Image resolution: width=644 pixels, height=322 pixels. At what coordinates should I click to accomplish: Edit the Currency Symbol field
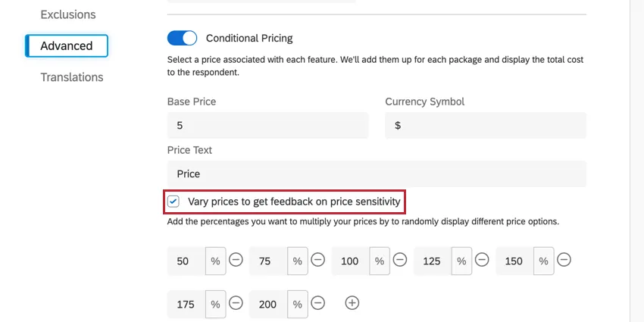click(485, 126)
